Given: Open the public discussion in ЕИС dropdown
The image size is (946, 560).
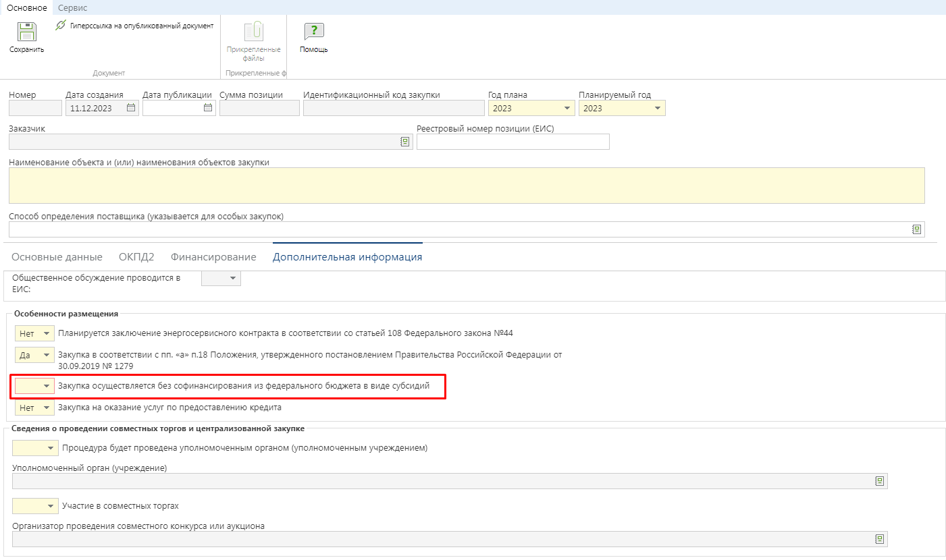Looking at the screenshot, I should point(233,278).
